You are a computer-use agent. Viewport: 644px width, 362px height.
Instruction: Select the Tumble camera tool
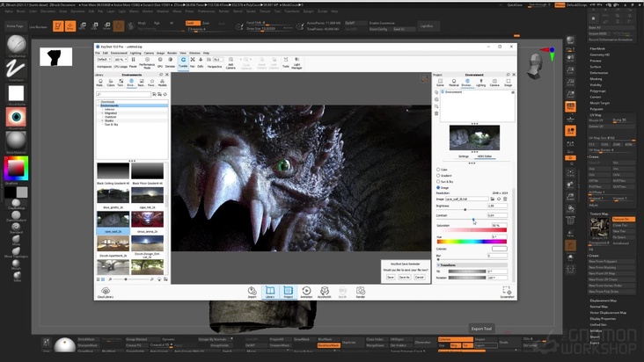(x=183, y=62)
